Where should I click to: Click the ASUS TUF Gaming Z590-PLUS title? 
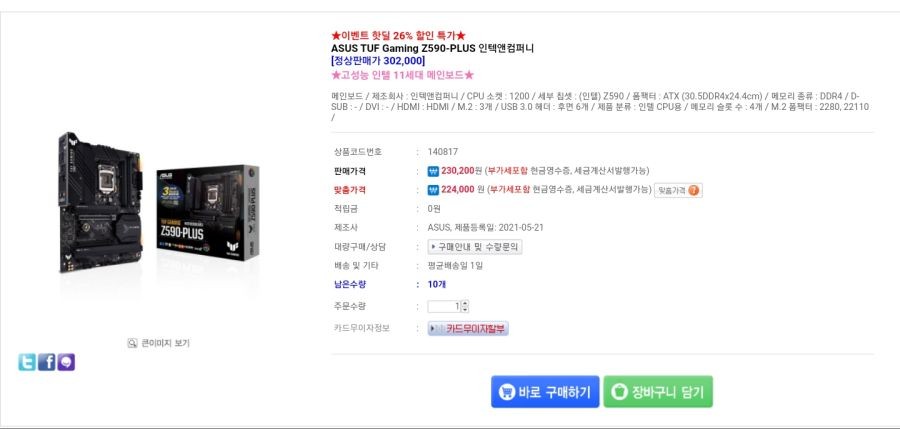click(x=432, y=48)
